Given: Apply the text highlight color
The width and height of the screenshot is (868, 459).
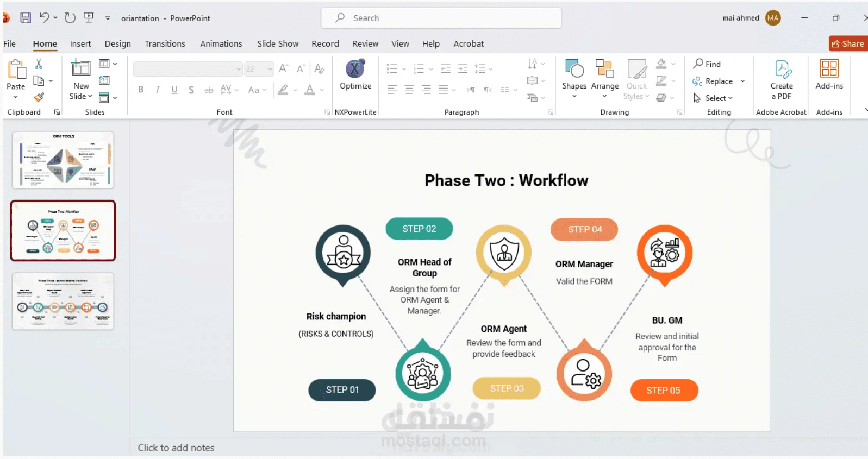Looking at the screenshot, I should click(283, 90).
